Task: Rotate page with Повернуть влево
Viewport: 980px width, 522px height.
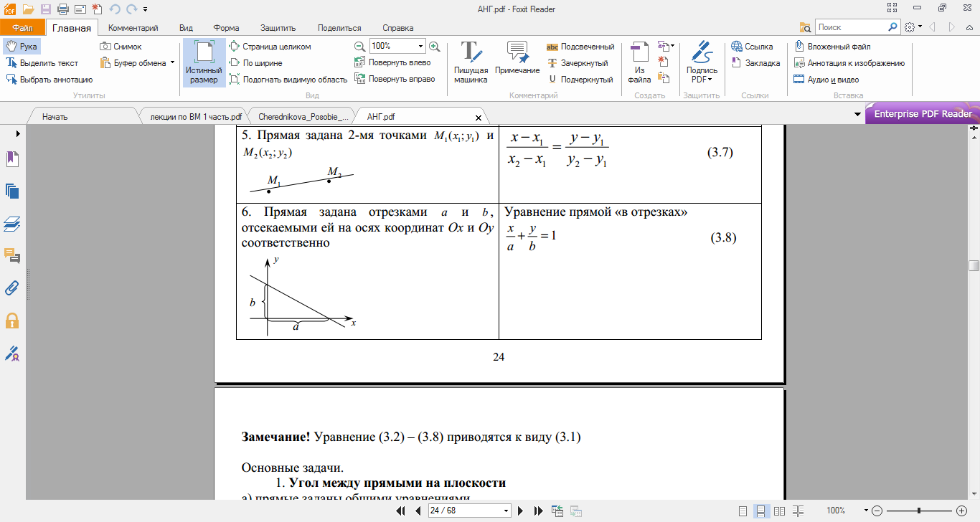Action: coord(393,63)
